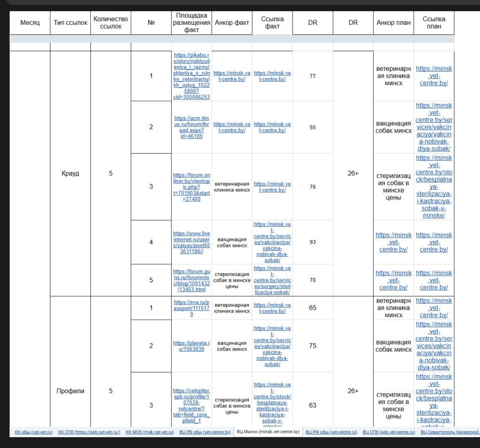Click the Анкор факт link in the DR 77 row
480x448 pixels.
pos(232,76)
